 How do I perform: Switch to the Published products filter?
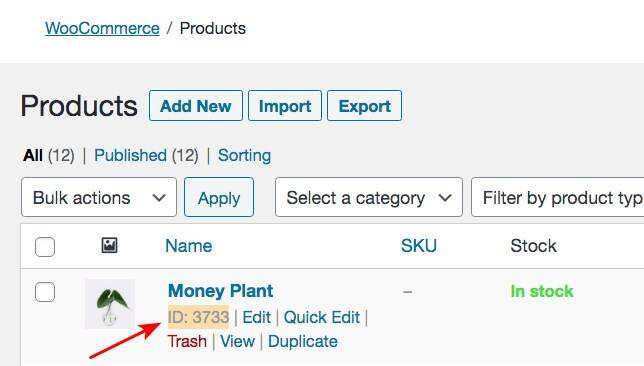pyautogui.click(x=130, y=156)
